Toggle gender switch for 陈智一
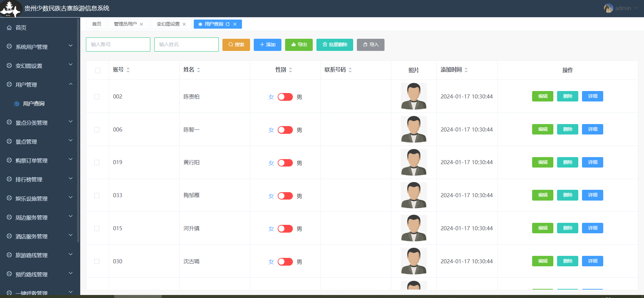This screenshot has height=298, width=644. [285, 130]
